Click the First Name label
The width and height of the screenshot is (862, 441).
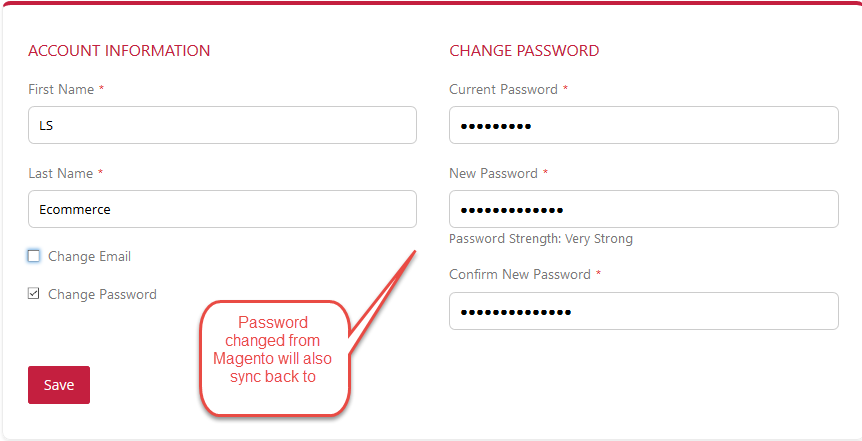tap(61, 89)
